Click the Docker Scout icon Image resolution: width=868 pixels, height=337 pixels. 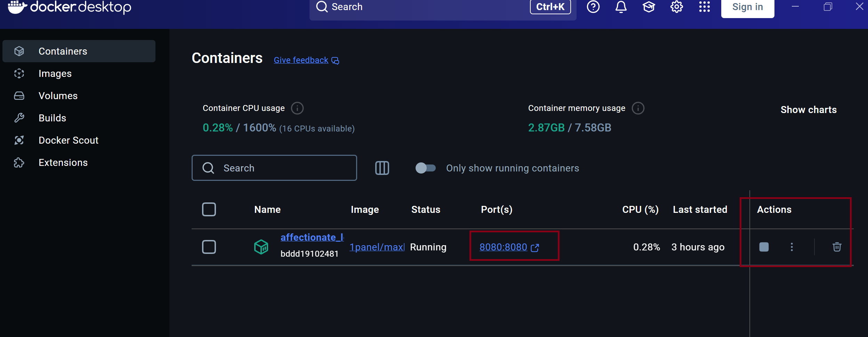pyautogui.click(x=19, y=140)
